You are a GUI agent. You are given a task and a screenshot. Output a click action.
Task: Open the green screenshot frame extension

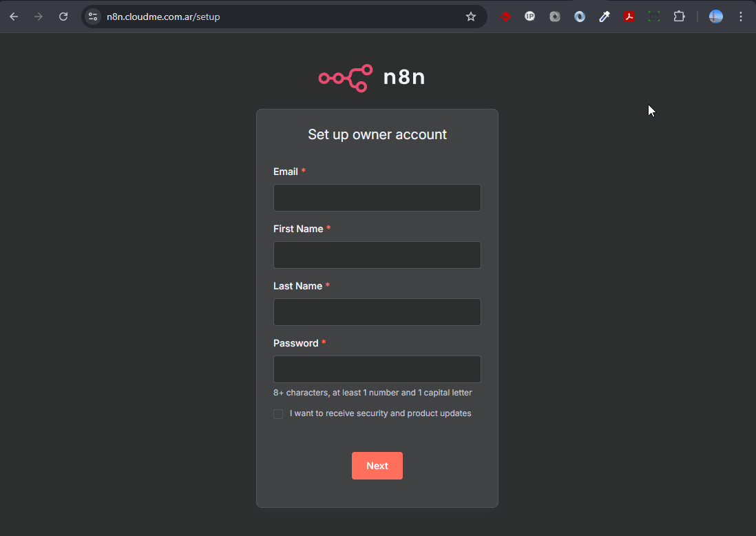coord(654,17)
